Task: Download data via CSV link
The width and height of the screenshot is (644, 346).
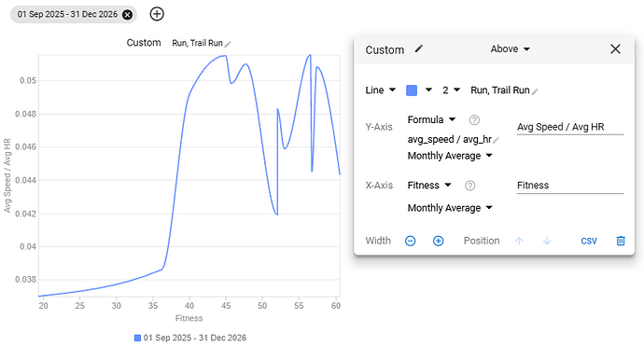Action: pyautogui.click(x=589, y=241)
